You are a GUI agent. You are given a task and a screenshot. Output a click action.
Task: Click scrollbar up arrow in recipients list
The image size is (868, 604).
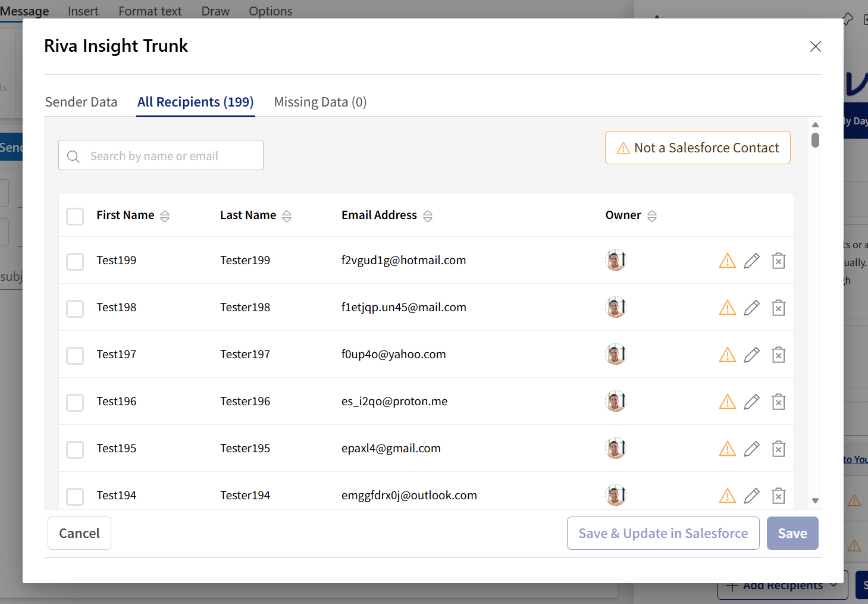click(815, 125)
